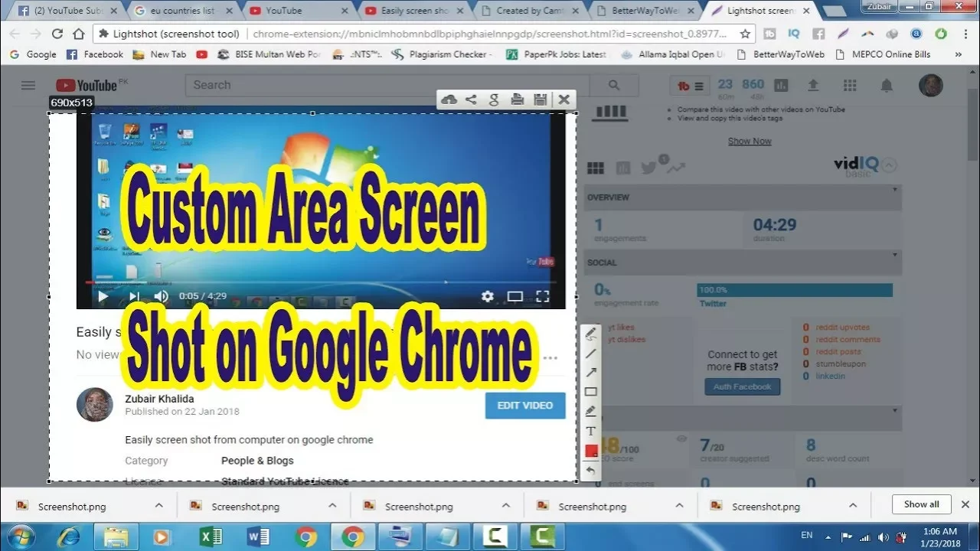Play the video

click(x=103, y=296)
